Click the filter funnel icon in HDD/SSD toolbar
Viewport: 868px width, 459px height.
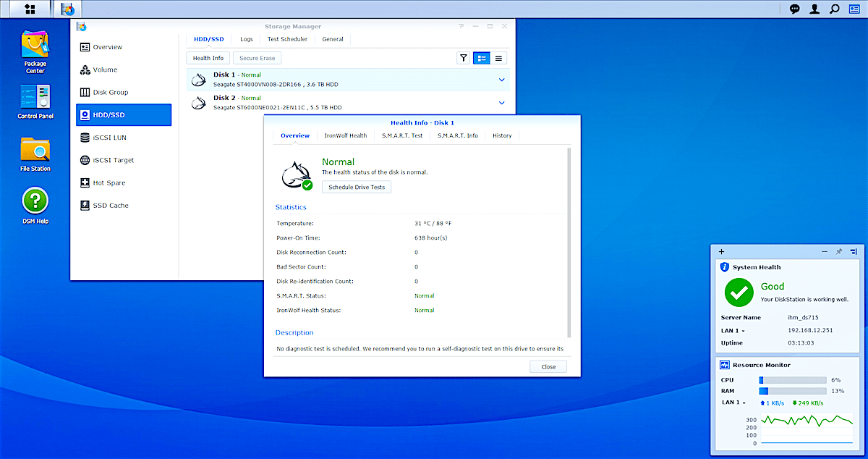click(464, 58)
